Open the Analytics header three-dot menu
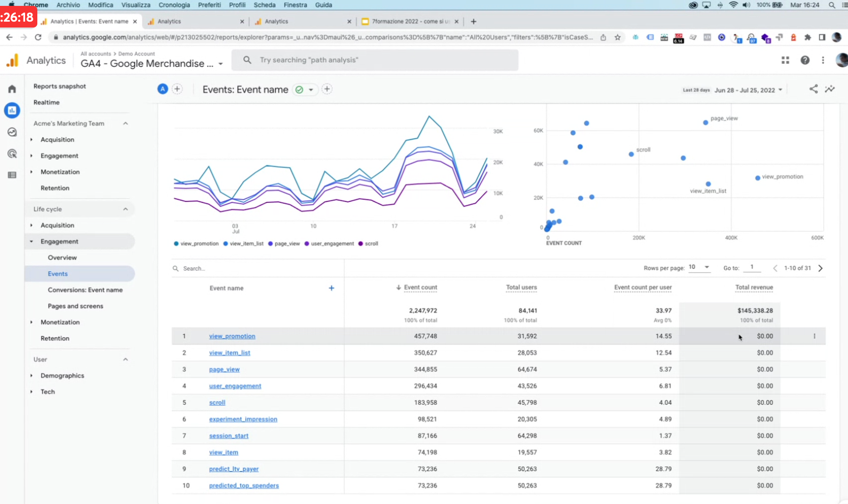Viewport: 848px width, 504px height. (x=823, y=60)
